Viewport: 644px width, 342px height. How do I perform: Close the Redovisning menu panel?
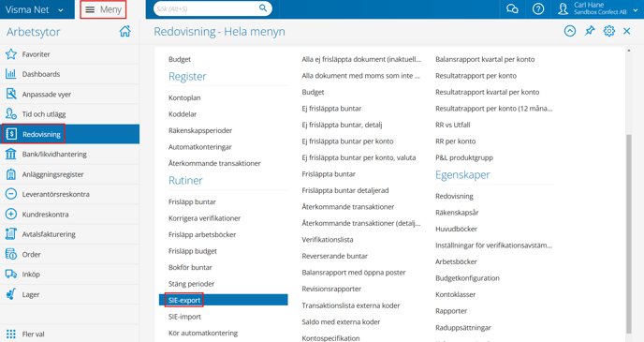[x=627, y=31]
